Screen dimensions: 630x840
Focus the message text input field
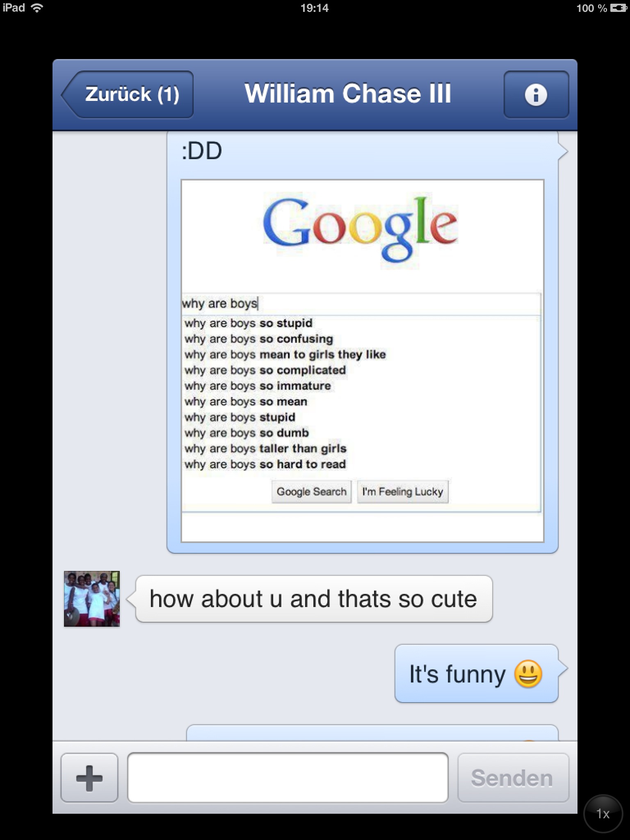click(x=288, y=778)
